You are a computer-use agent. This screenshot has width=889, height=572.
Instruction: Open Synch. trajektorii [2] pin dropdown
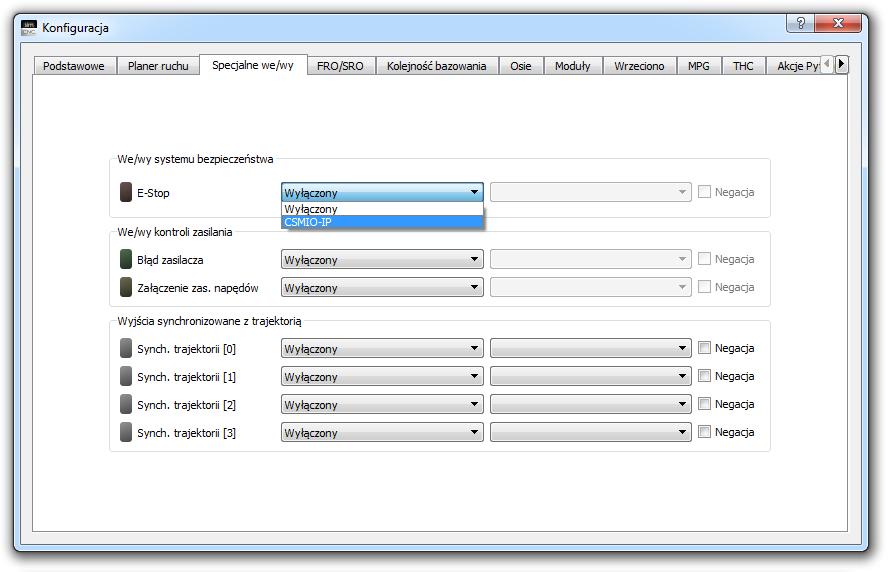tap(591, 404)
